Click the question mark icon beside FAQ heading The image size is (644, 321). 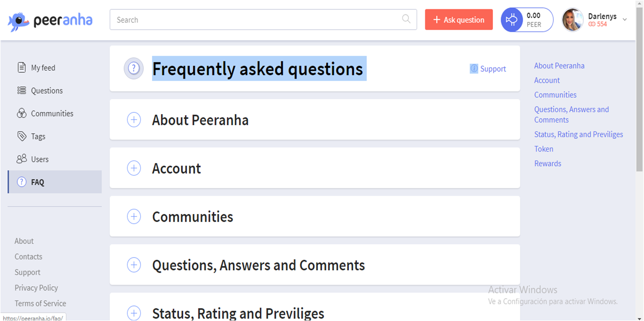134,69
